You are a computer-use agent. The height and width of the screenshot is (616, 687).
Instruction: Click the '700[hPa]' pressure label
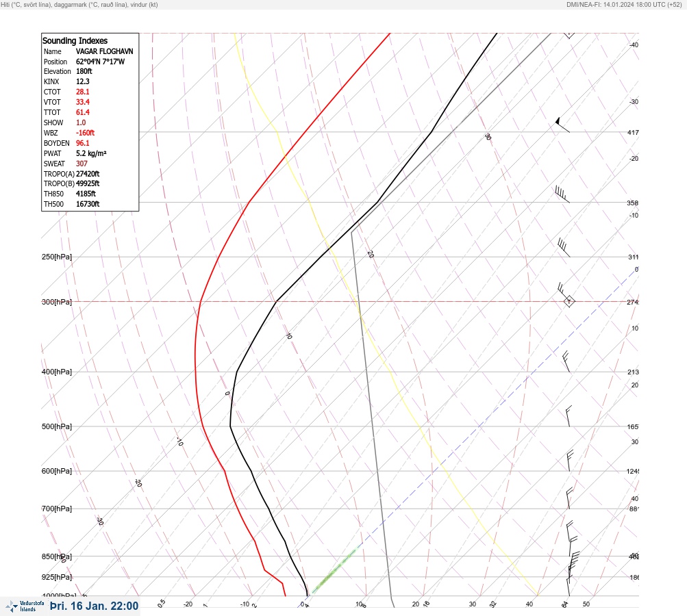point(57,509)
